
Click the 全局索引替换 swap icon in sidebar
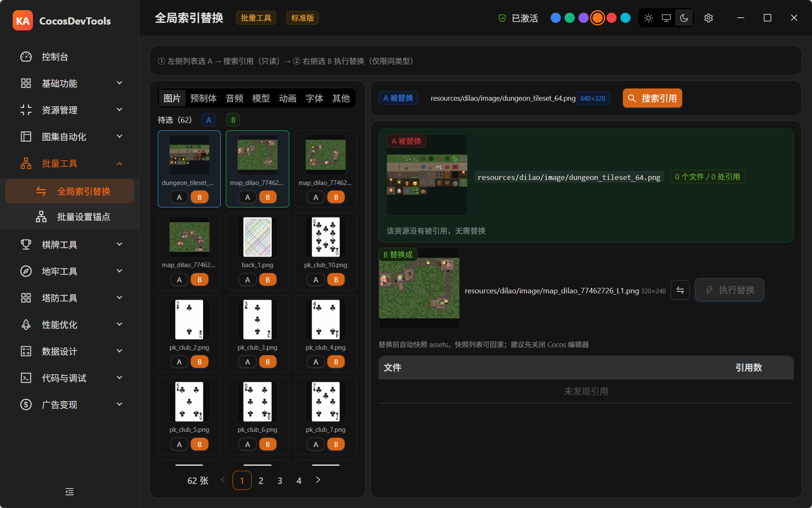click(x=41, y=191)
